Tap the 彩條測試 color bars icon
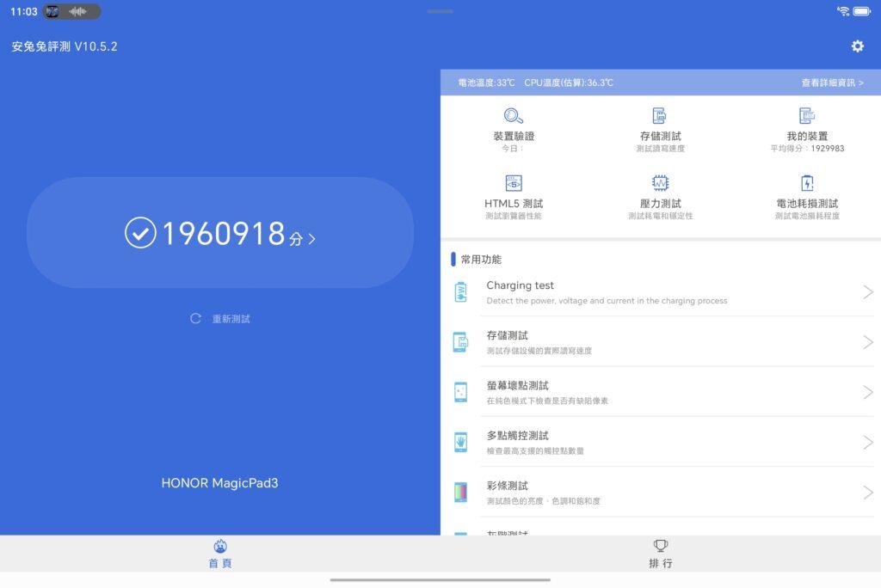This screenshot has width=881, height=588. [461, 492]
